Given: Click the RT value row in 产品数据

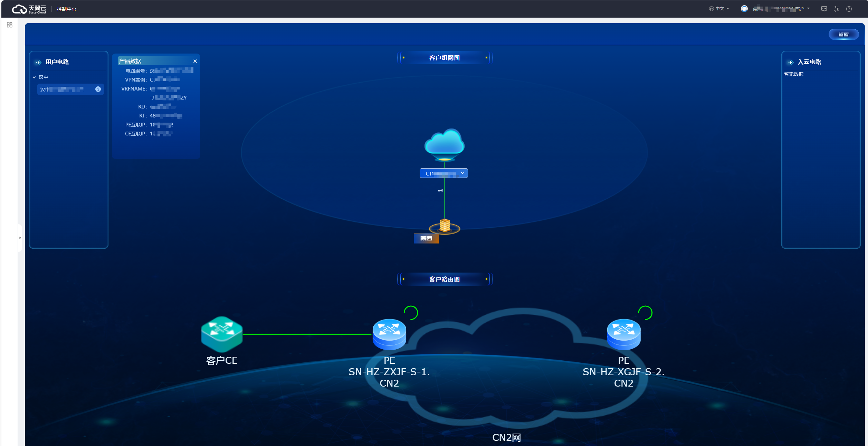Looking at the screenshot, I should point(161,116).
